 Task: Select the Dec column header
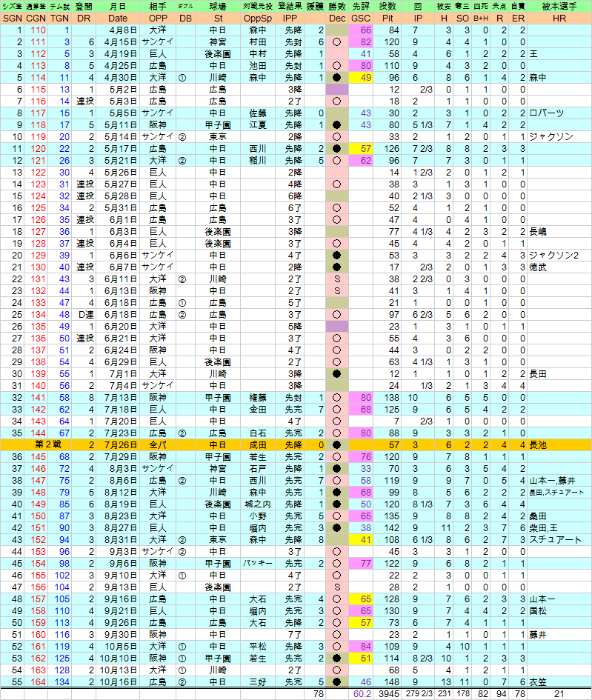tap(337, 19)
